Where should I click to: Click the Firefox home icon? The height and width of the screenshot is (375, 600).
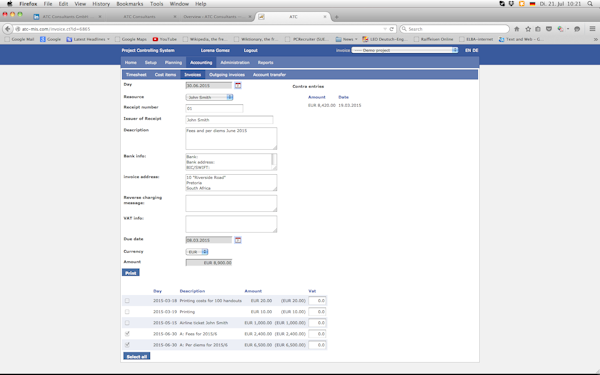pos(517,29)
